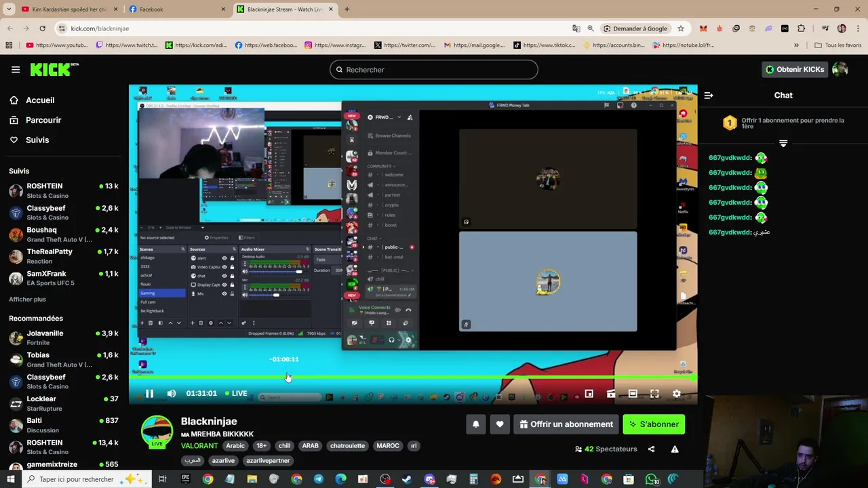Open the instagram bookmark
Viewport: 868px width, 488px height.
click(335, 45)
